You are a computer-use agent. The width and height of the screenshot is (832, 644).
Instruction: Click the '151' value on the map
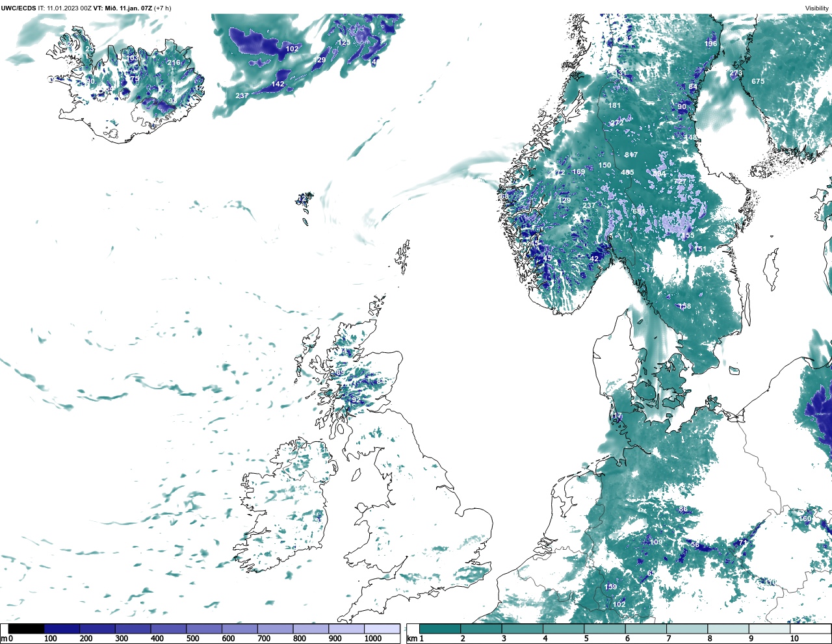coord(700,249)
